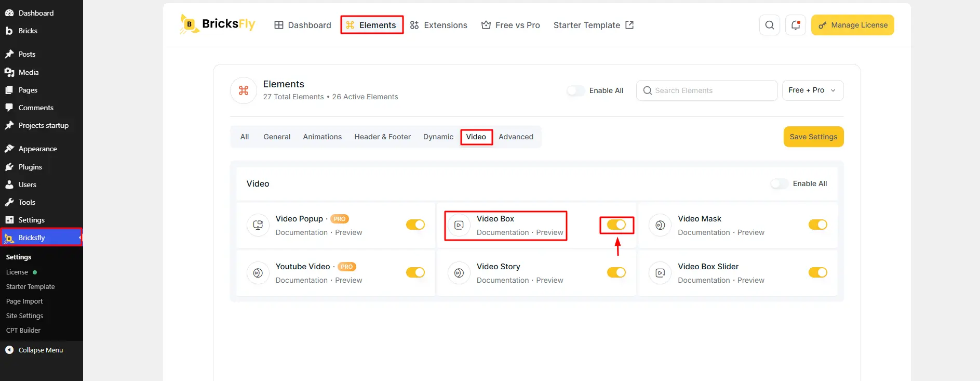This screenshot has width=980, height=381.
Task: Click the Save Settings button
Action: pos(813,137)
